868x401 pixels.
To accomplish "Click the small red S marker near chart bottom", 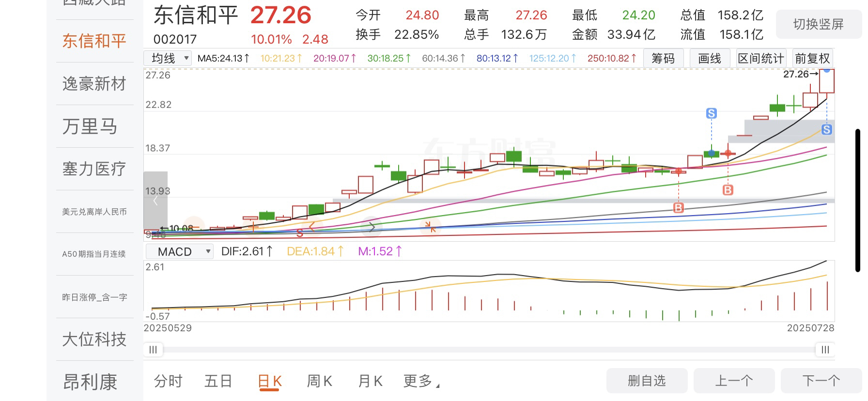I will (299, 234).
